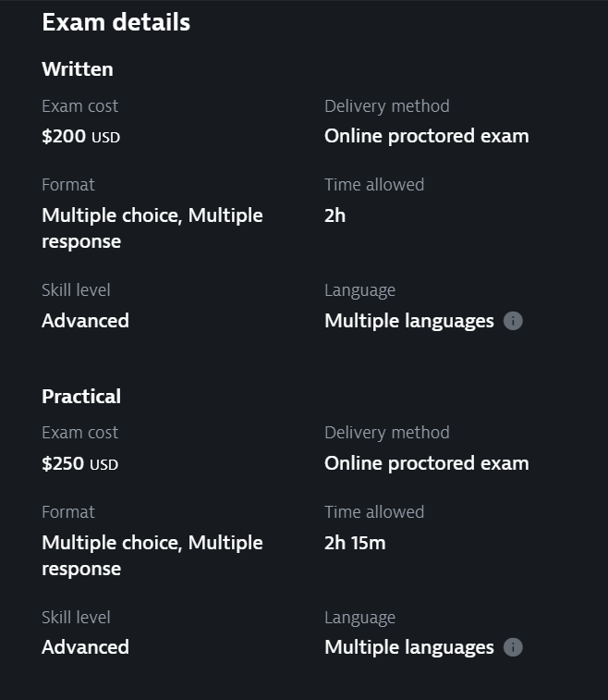The width and height of the screenshot is (608, 700).
Task: Click the info icon beside Written exam languages
Action: [x=514, y=321]
